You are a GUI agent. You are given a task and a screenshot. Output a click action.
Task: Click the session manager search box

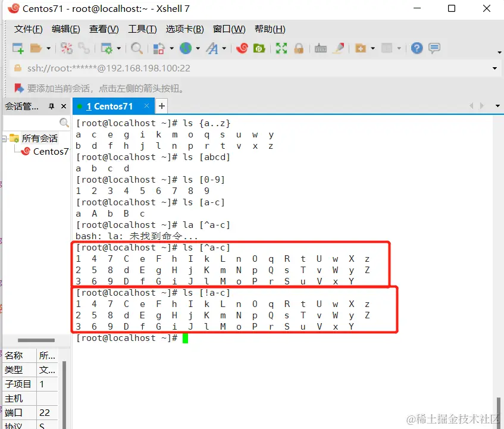point(31,123)
